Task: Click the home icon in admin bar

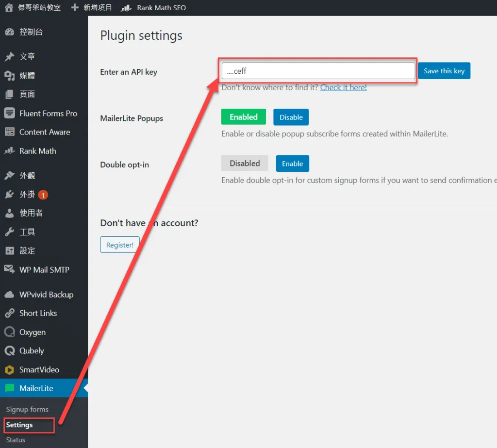Action: pos(9,8)
